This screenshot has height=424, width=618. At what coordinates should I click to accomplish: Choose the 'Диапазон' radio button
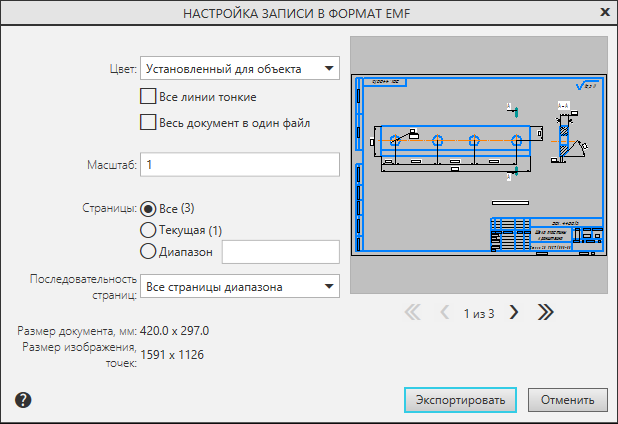click(149, 251)
